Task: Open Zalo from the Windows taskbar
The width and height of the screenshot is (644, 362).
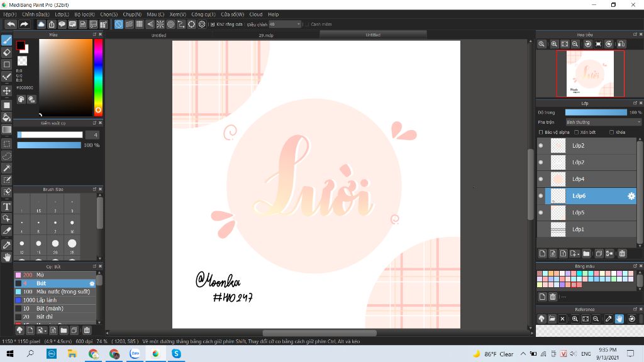Action: click(135, 353)
